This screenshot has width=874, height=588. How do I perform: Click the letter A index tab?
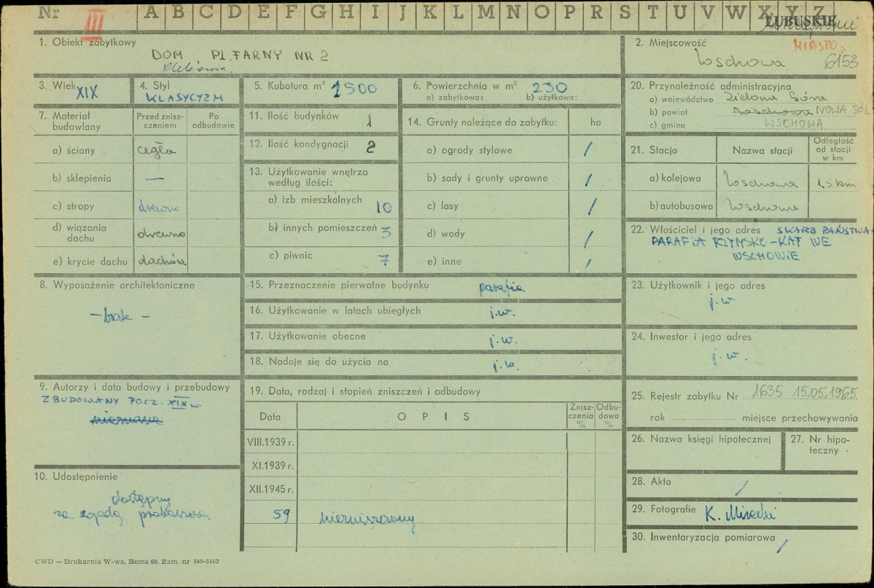click(x=152, y=13)
